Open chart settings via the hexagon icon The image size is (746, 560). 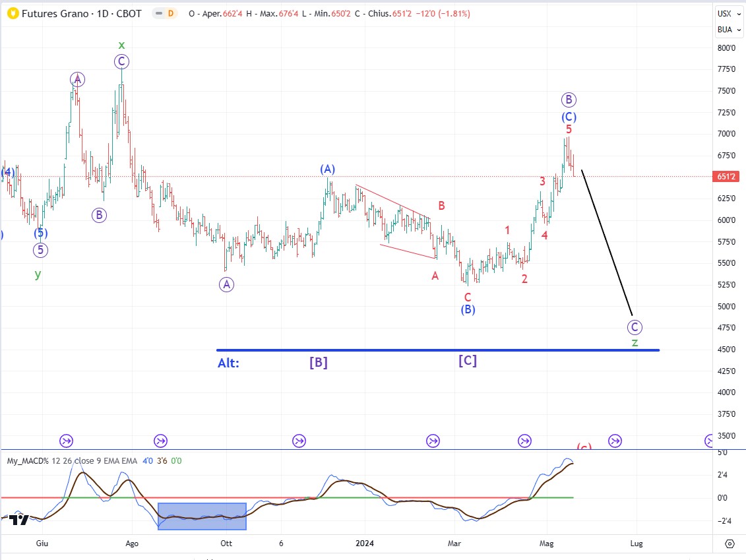click(x=730, y=544)
